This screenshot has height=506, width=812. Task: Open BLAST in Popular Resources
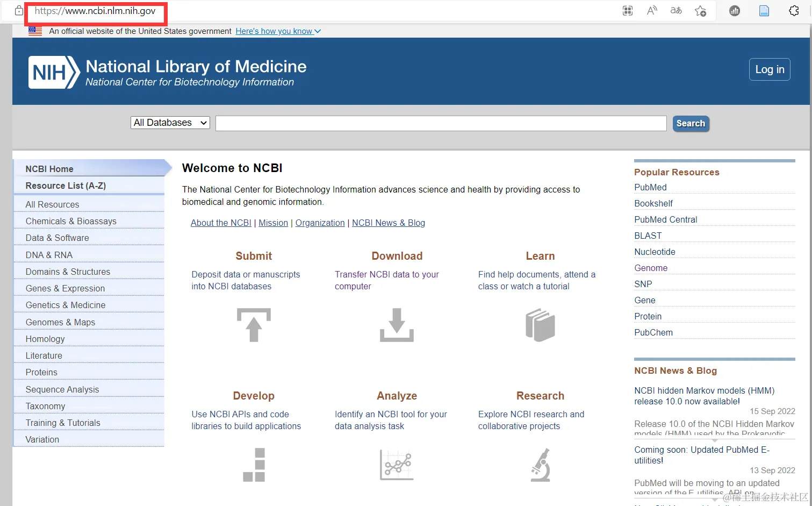coord(648,236)
